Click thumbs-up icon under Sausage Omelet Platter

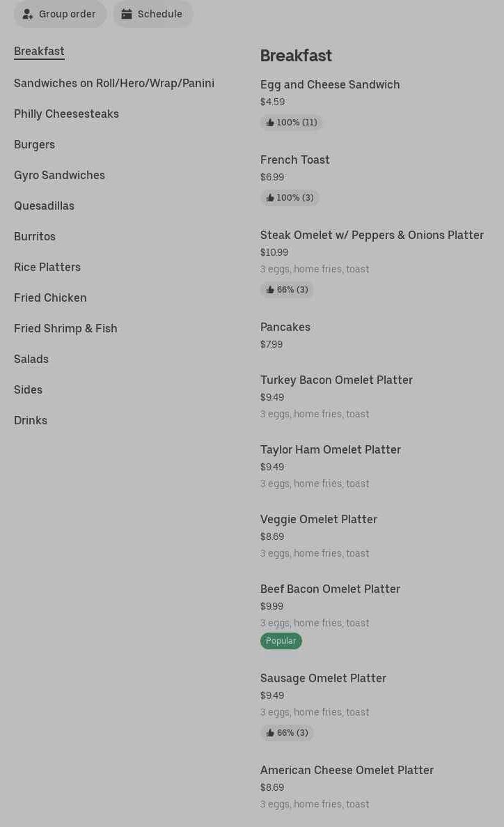point(270,733)
